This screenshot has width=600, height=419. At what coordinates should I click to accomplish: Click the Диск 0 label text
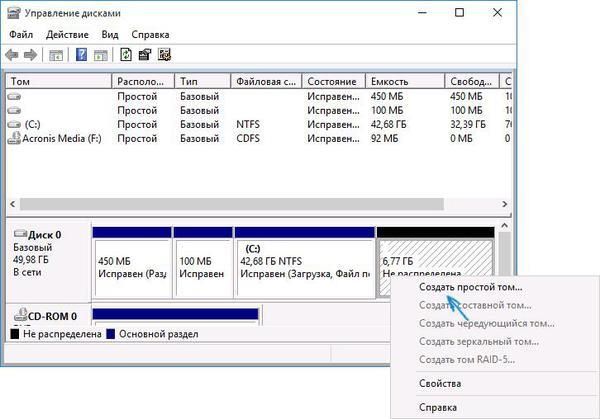(x=45, y=235)
